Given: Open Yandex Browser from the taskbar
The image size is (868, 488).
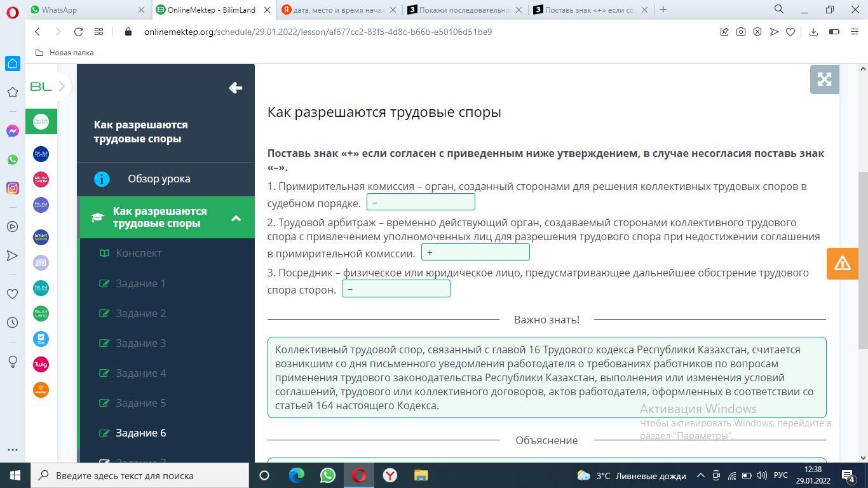Looking at the screenshot, I should point(390,475).
